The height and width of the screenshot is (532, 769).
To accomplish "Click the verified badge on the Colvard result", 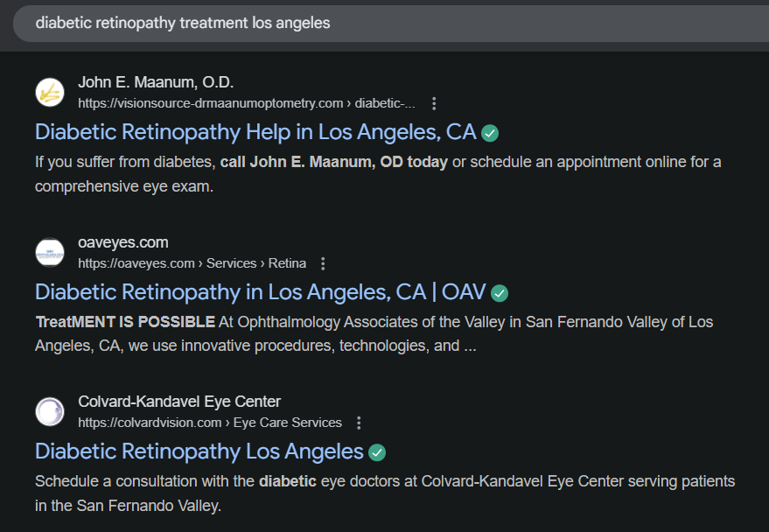I will (x=377, y=452).
